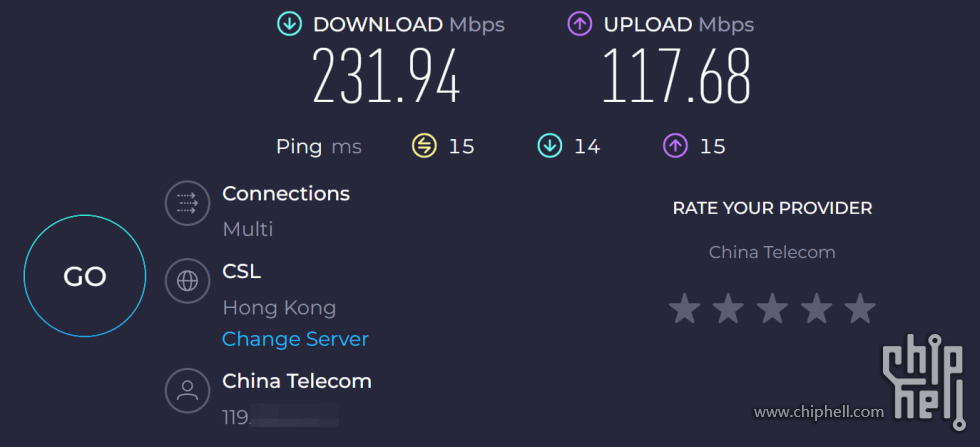This screenshot has width=980, height=447.
Task: Click the yellow idle ping icon
Action: click(x=424, y=146)
